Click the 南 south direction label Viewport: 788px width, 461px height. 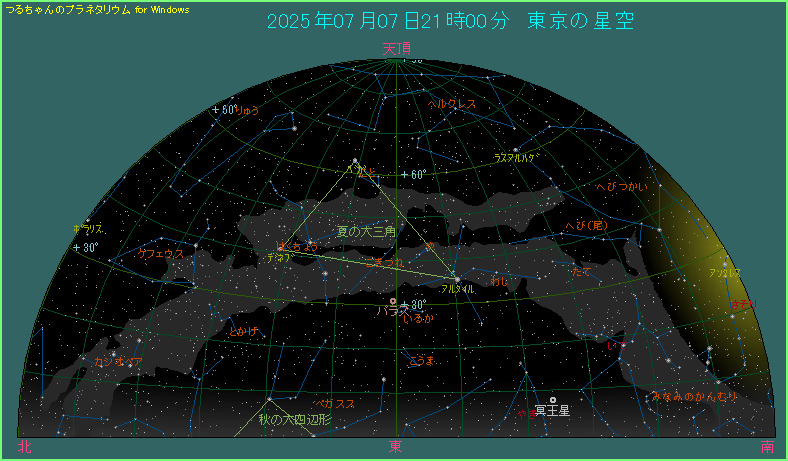pos(766,447)
